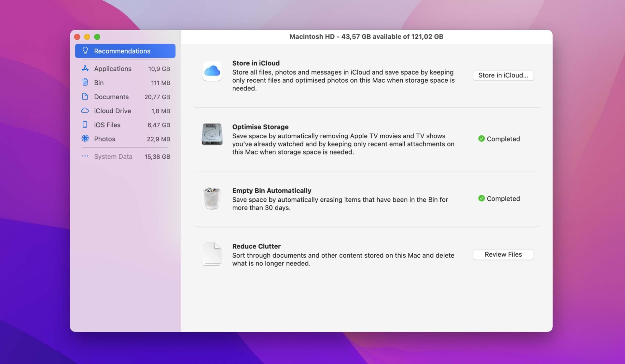Click the Applications icon in sidebar
Screen dimensions: 625x364
(x=85, y=68)
